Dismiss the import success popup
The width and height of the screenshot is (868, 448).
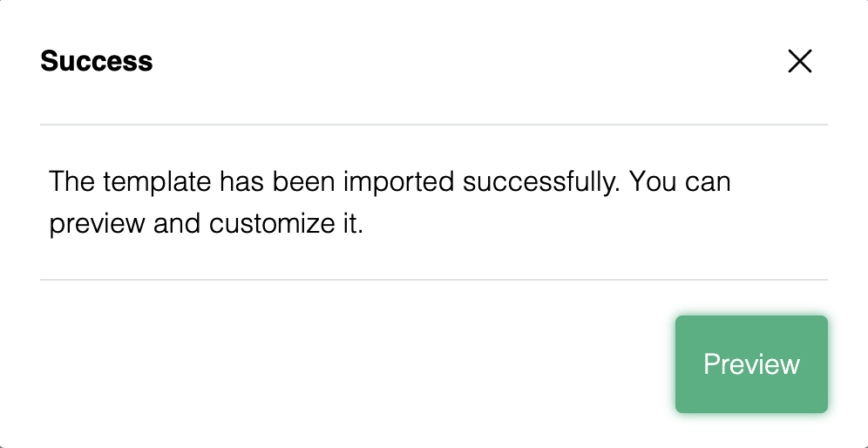800,61
